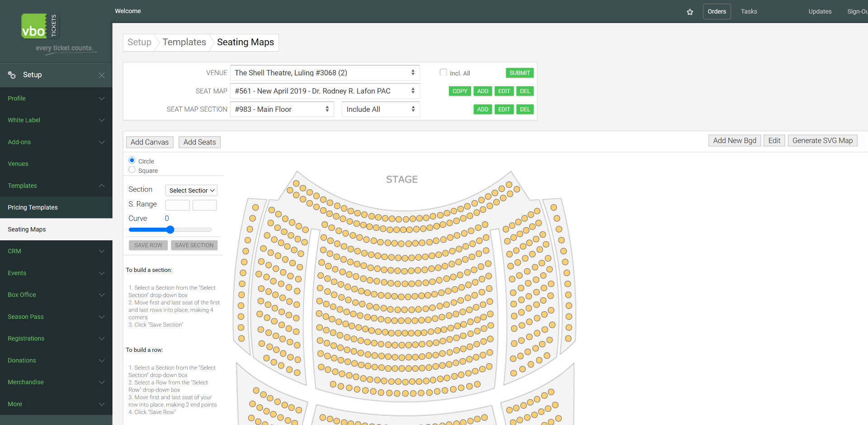
Task: Open the Select Section dropdown
Action: [191, 190]
